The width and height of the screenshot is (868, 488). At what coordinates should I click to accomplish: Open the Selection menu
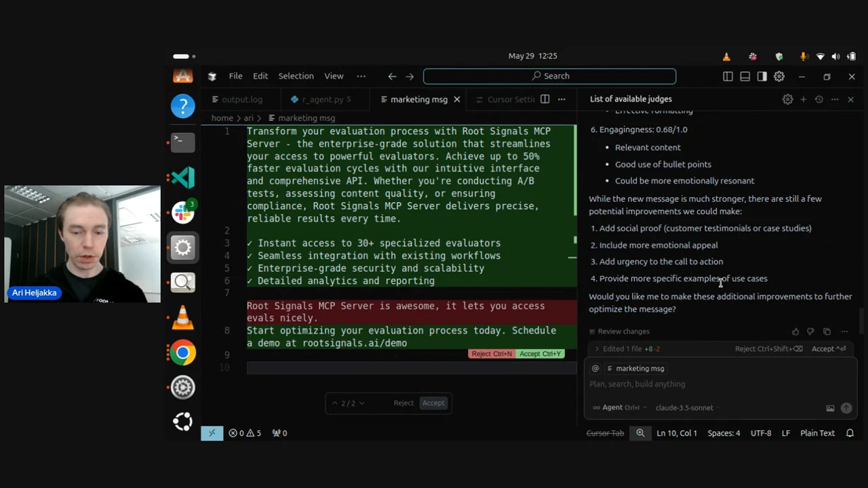coord(296,76)
